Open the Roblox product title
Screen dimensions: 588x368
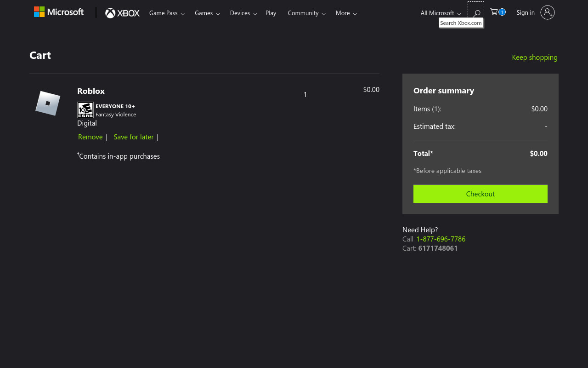tap(91, 91)
